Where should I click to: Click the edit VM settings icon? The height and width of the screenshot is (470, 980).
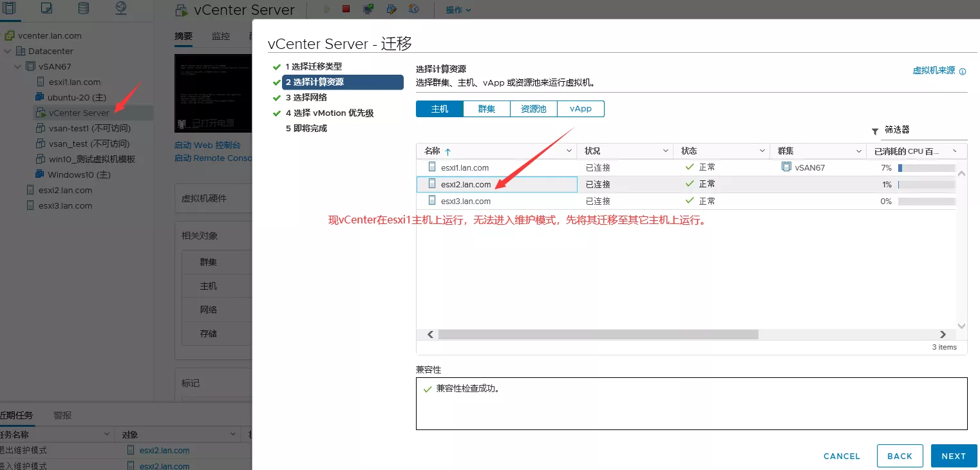[391, 9]
